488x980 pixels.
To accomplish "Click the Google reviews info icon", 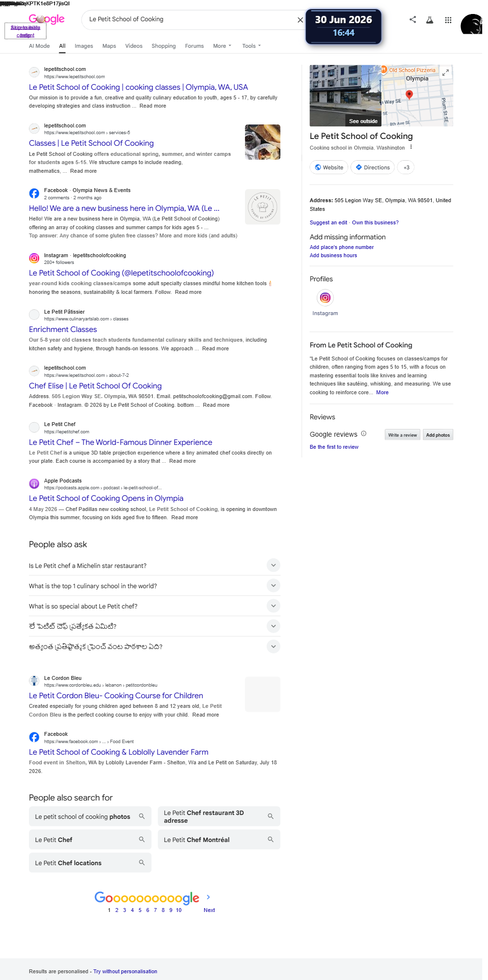I will coord(364,433).
